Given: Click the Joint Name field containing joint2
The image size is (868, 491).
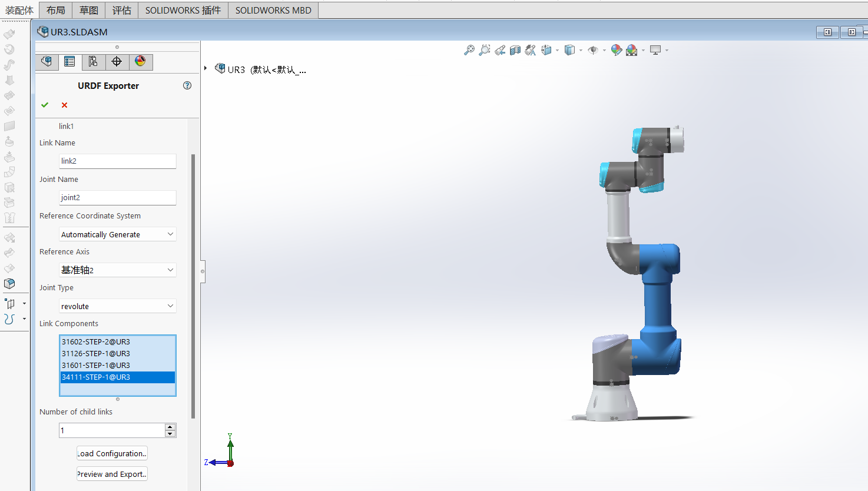Looking at the screenshot, I should 118,197.
